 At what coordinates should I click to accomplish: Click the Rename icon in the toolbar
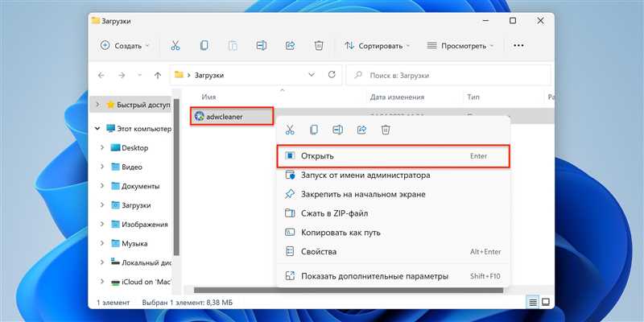coord(261,46)
